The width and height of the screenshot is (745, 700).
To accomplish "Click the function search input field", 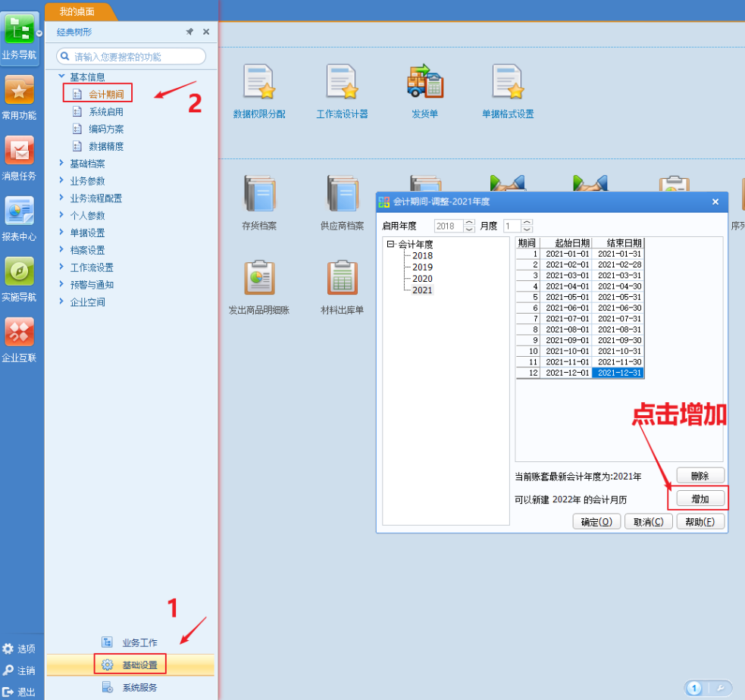I will [136, 57].
